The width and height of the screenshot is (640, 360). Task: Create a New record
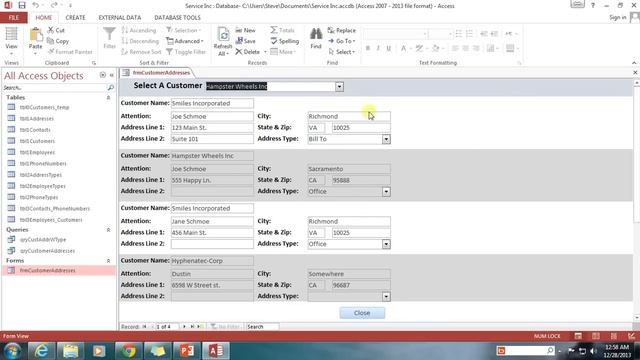pyautogui.click(x=245, y=30)
